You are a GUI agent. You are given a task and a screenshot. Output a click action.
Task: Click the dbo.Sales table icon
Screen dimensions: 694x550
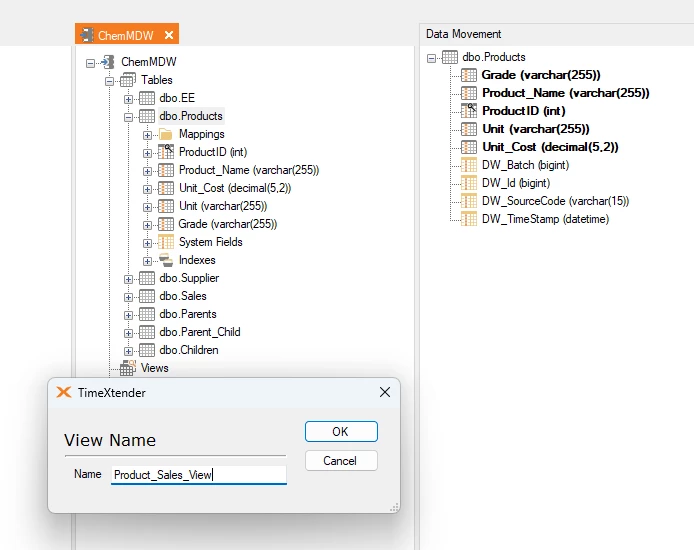pos(147,296)
